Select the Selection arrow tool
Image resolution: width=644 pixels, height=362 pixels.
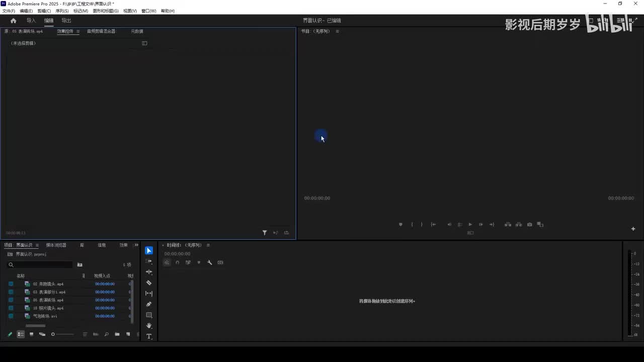coord(149,250)
